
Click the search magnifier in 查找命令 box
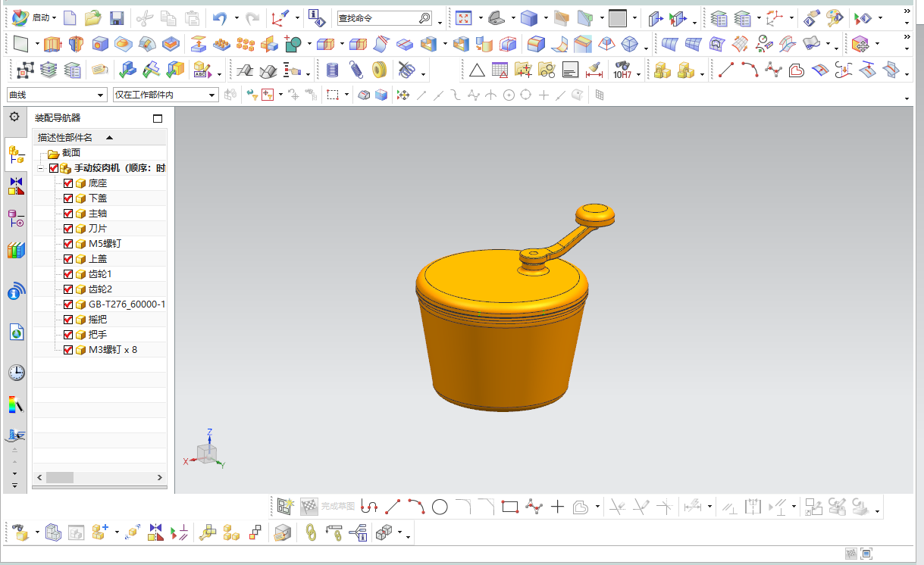click(424, 17)
